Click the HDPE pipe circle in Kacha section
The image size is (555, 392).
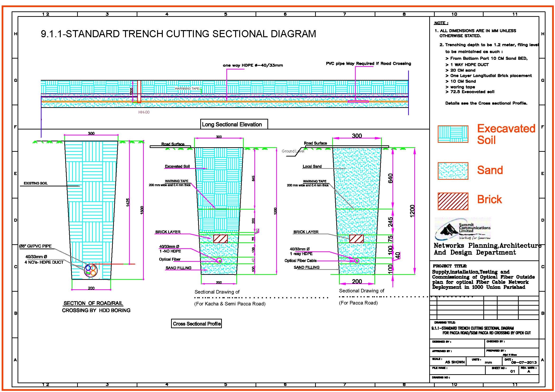(x=219, y=260)
